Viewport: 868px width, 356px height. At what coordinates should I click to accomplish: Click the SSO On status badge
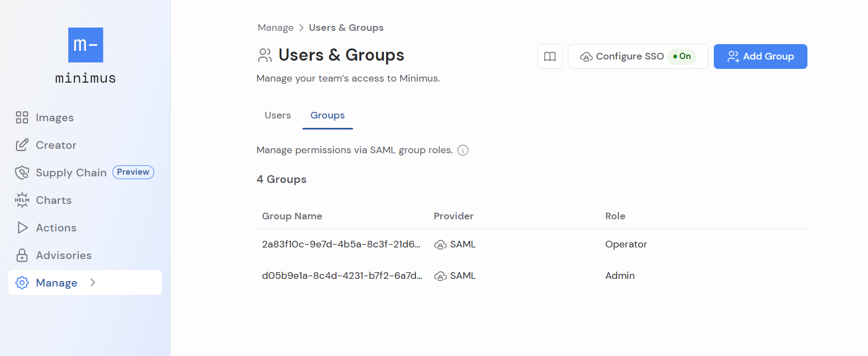click(682, 56)
